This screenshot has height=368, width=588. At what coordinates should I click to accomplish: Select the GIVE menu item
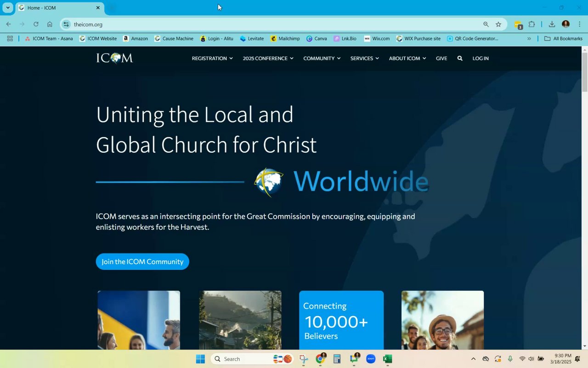[x=441, y=58]
